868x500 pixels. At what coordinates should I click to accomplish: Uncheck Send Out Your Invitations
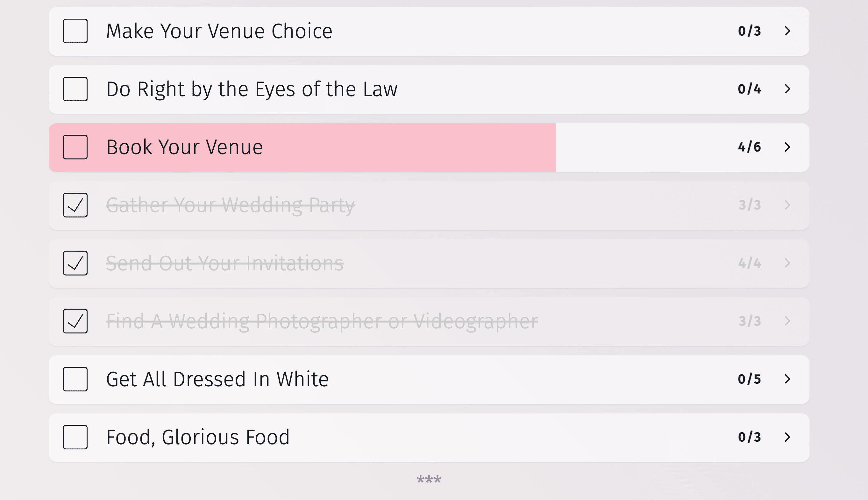75,263
